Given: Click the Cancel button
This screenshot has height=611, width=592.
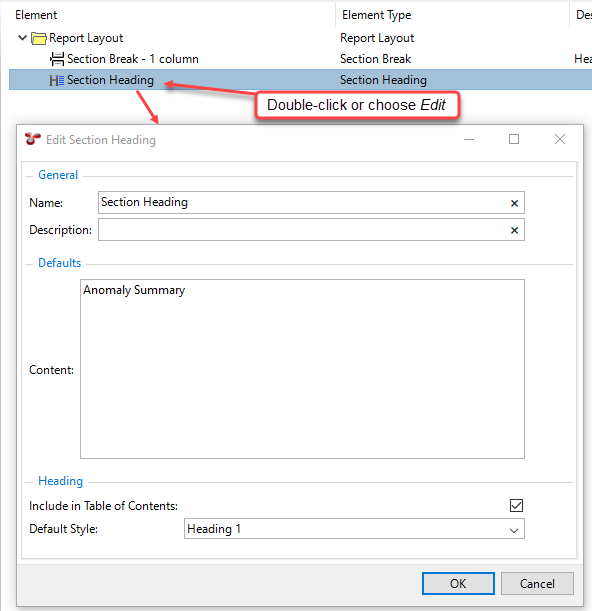Looking at the screenshot, I should click(x=537, y=583).
